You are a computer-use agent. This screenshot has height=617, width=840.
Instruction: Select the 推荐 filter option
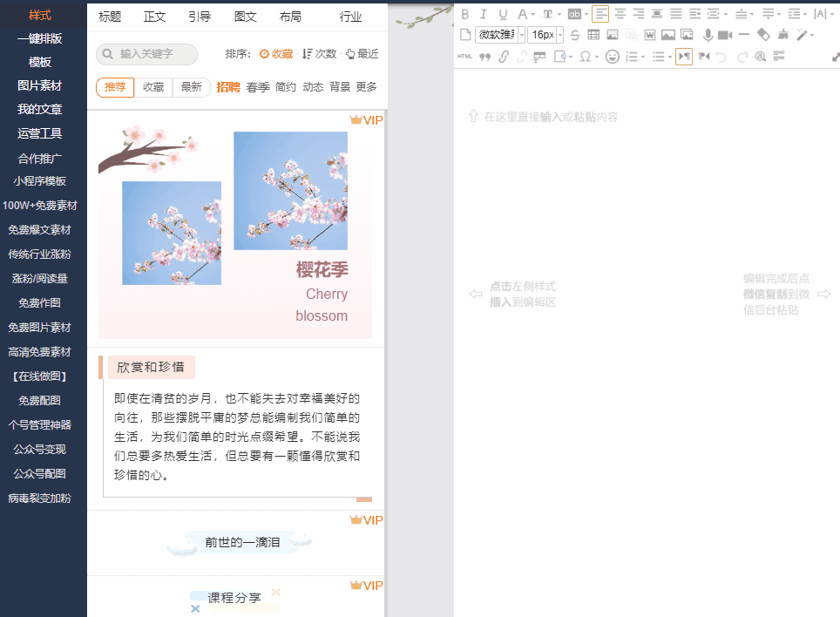(115, 87)
